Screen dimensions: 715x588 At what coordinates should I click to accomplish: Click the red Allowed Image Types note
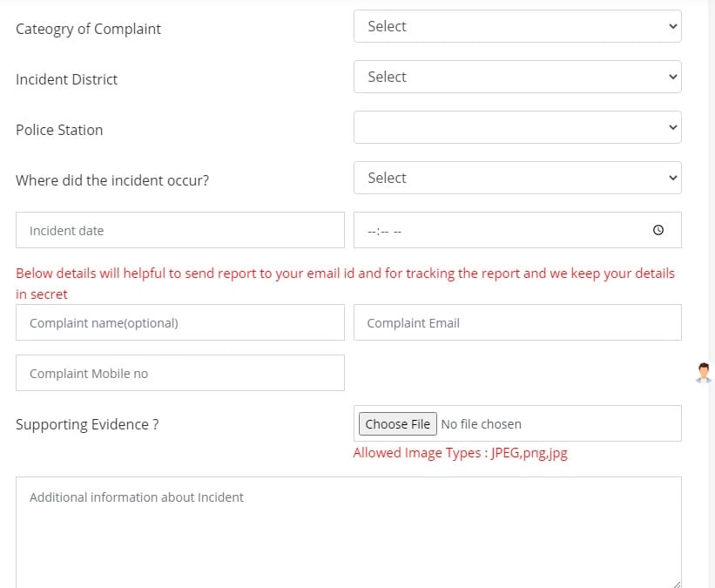460,453
